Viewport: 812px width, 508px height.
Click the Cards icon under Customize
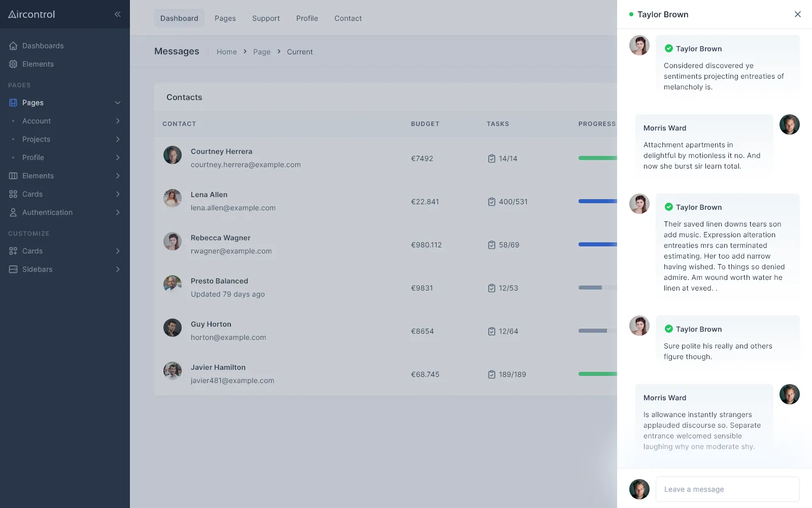tap(13, 251)
